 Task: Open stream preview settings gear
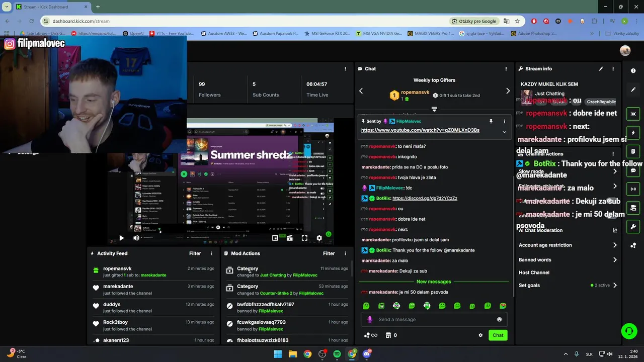point(319,238)
